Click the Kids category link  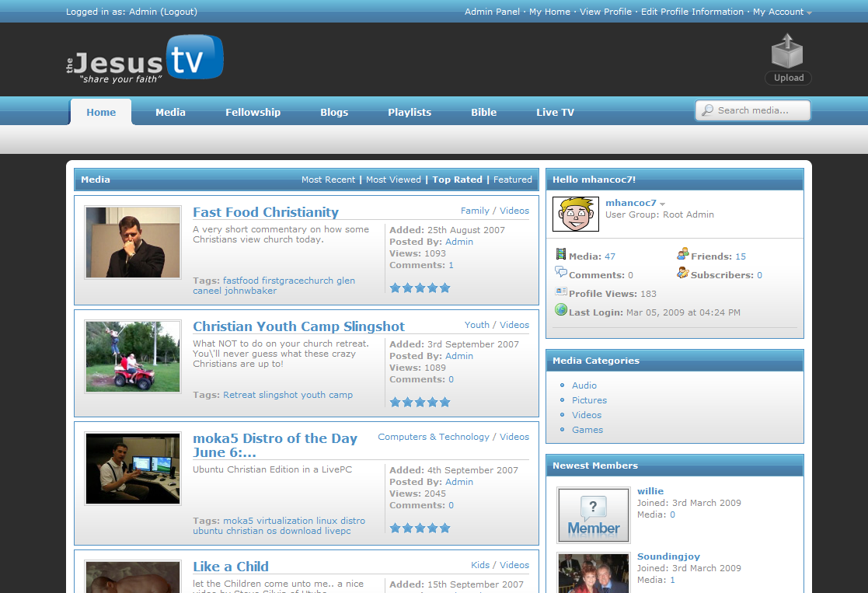click(480, 565)
